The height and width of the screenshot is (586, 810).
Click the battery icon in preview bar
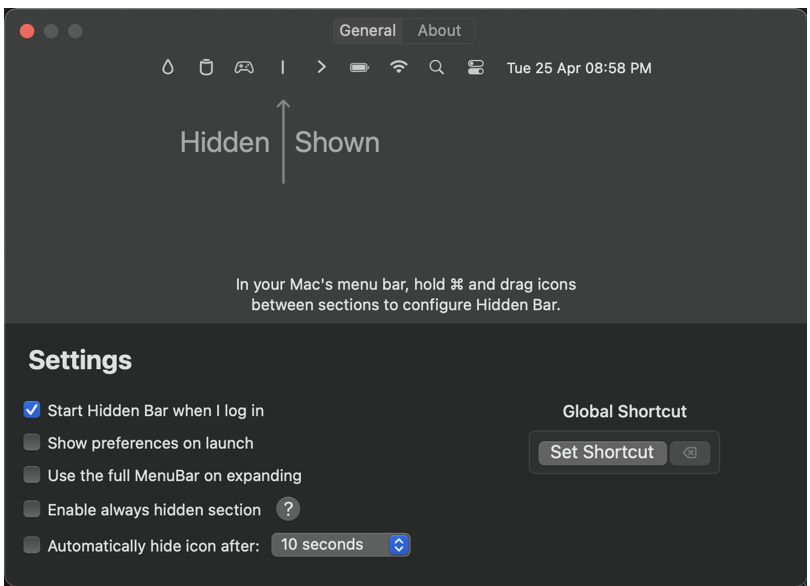(360, 68)
